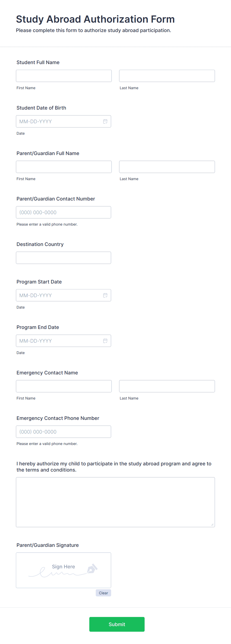Click the Sign Here signature pad
This screenshot has height=644, width=231.
pos(64,570)
